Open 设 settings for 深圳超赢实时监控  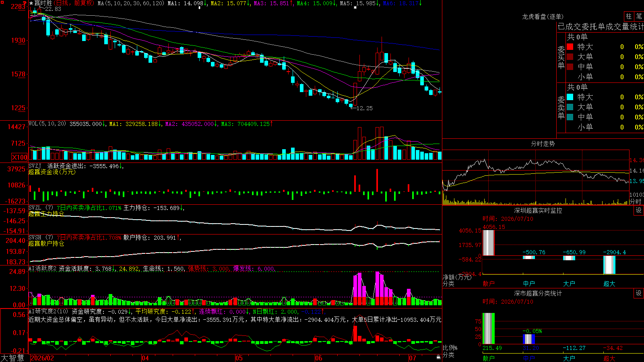click(x=639, y=210)
